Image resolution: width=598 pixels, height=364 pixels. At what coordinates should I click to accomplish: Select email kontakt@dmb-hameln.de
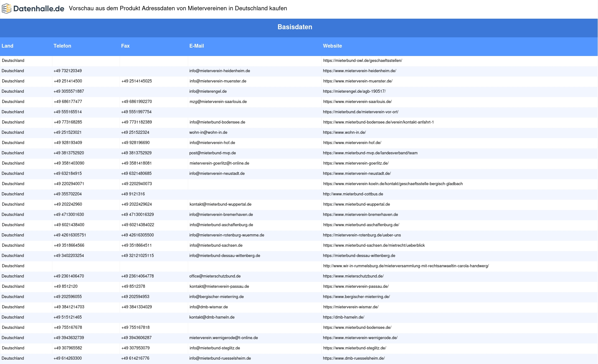(x=212, y=317)
